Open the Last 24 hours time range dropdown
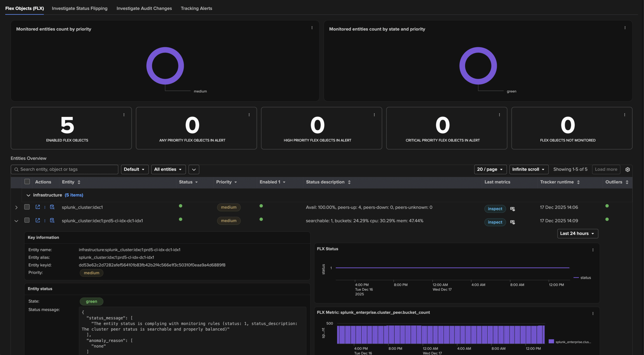 tap(577, 233)
